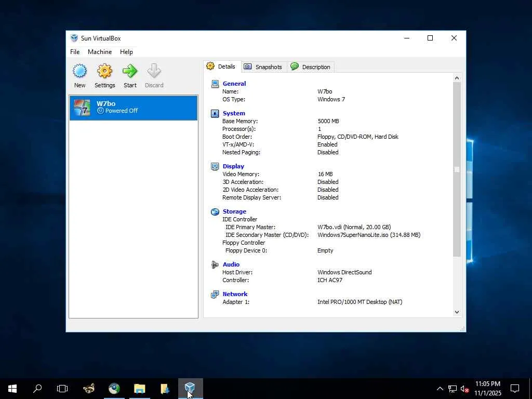Switch to the Details tab
Image resolution: width=532 pixels, height=399 pixels.
click(222, 66)
